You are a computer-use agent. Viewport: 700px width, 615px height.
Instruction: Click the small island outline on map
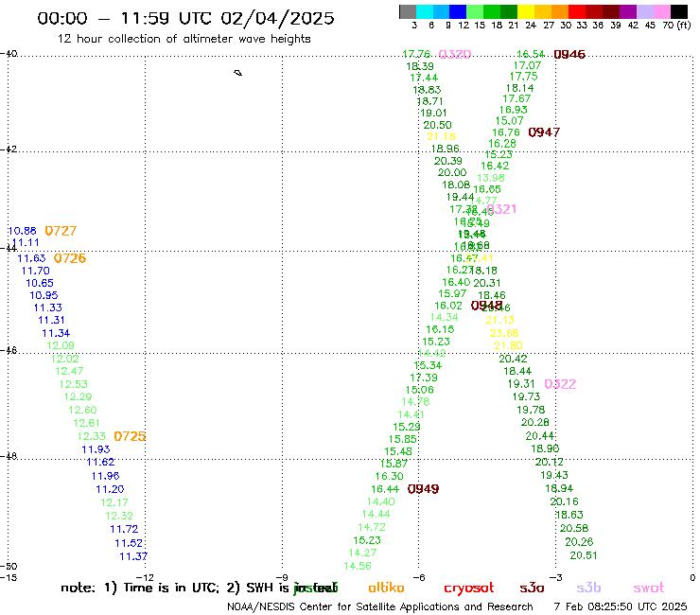(x=238, y=73)
